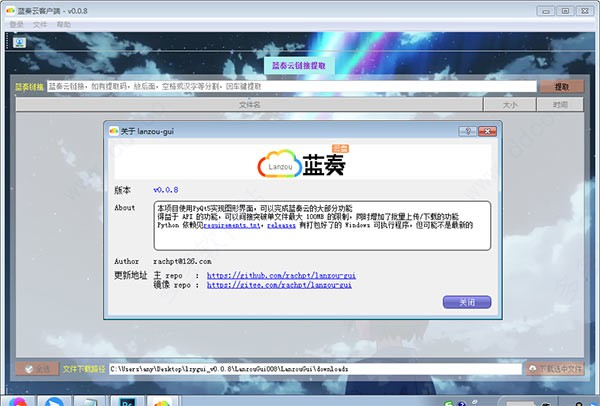Open the 登录 menu
Image resolution: width=600 pixels, height=406 pixels.
point(16,24)
